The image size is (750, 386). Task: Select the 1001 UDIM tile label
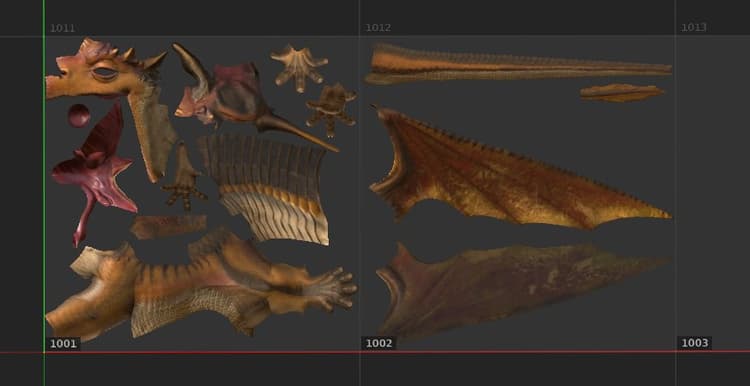(x=63, y=343)
